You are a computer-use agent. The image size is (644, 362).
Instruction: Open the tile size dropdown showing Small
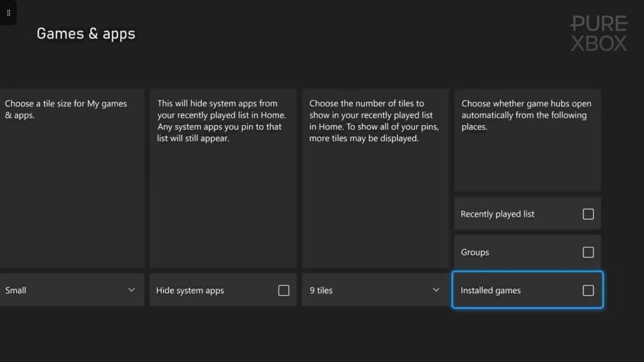[72, 290]
